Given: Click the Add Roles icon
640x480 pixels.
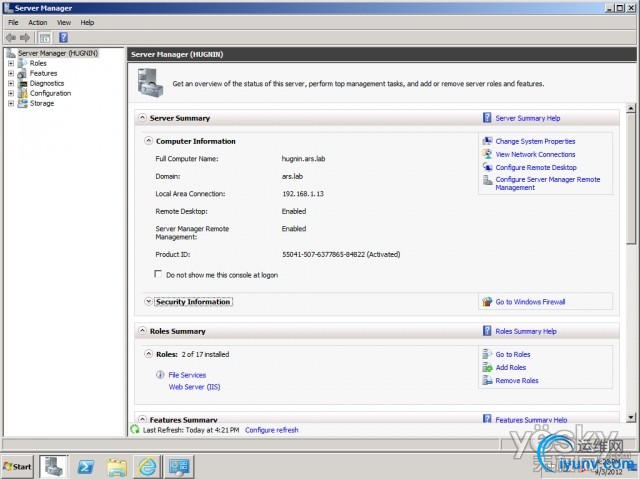Looking at the screenshot, I should (x=487, y=367).
